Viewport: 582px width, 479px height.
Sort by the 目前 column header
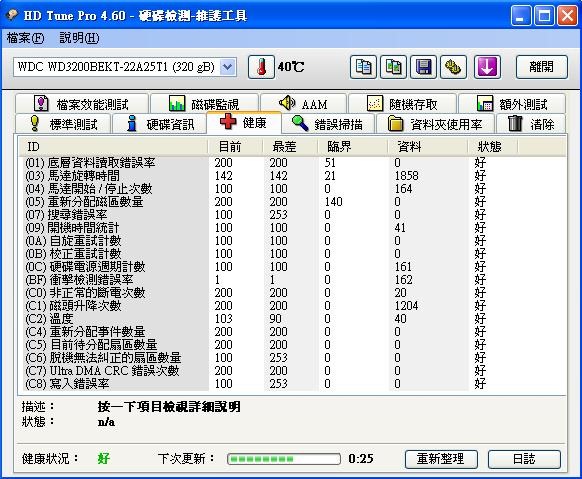click(235, 147)
